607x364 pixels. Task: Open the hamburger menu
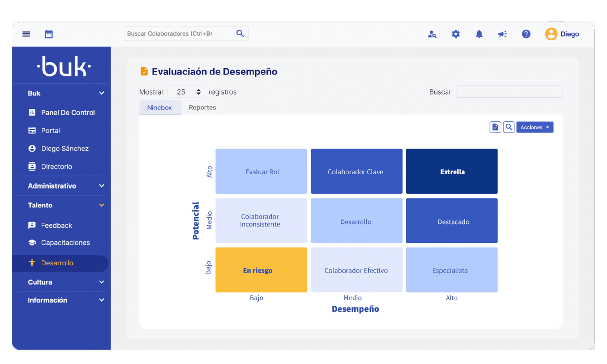26,34
